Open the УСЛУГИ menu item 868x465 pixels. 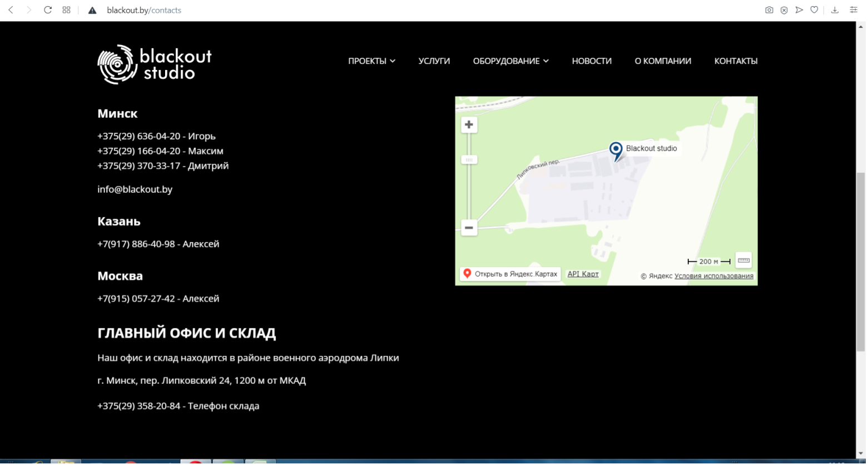[x=434, y=61]
